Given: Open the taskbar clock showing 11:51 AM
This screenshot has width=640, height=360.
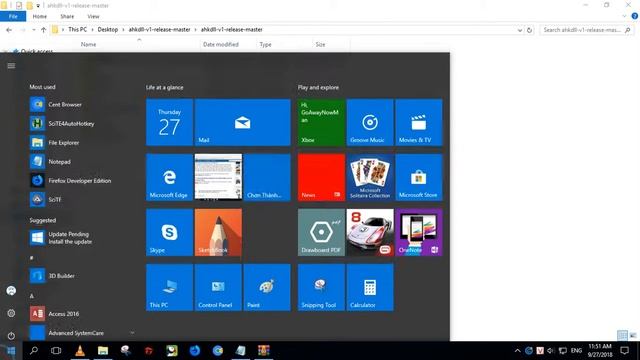Looking at the screenshot, I should tap(600, 351).
